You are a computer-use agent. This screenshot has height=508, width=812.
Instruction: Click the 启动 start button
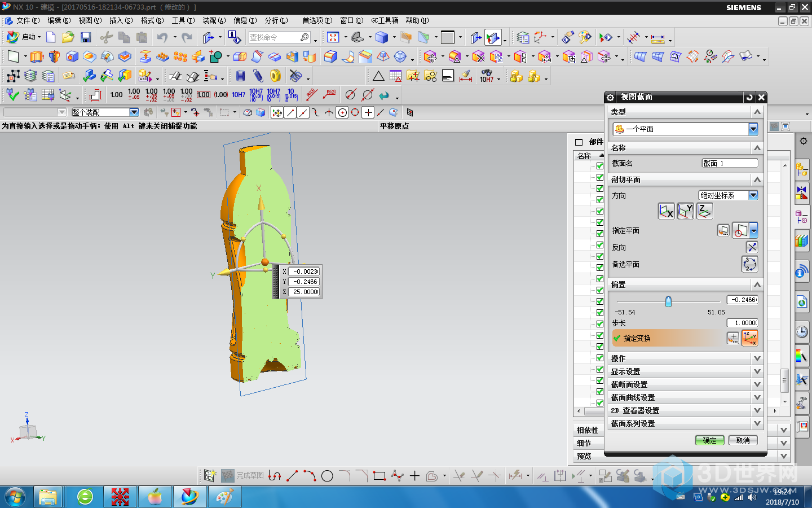tap(24, 37)
